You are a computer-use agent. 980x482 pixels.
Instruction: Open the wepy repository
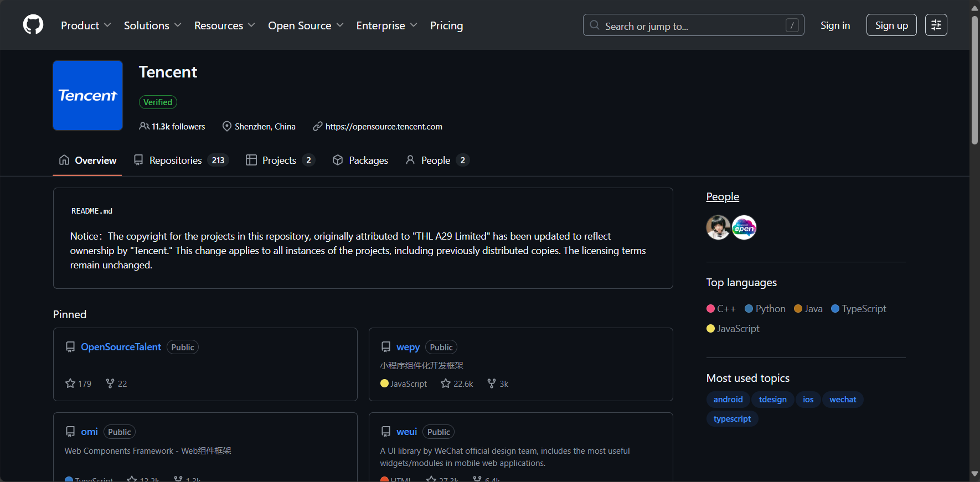(408, 347)
